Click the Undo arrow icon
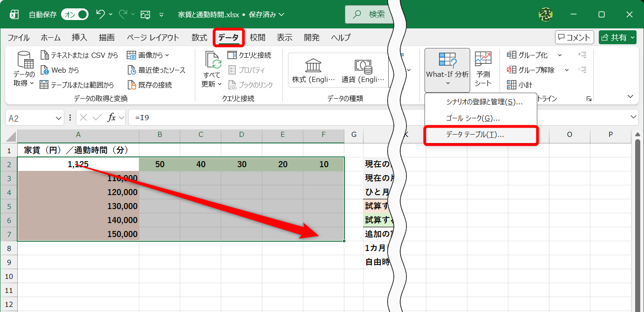The image size is (644, 312). pos(100,14)
